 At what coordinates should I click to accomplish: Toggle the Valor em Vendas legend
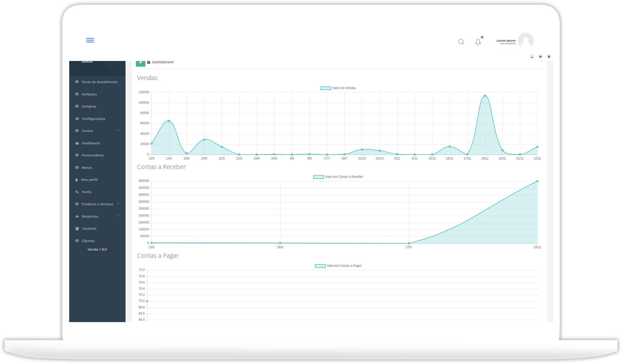click(338, 88)
